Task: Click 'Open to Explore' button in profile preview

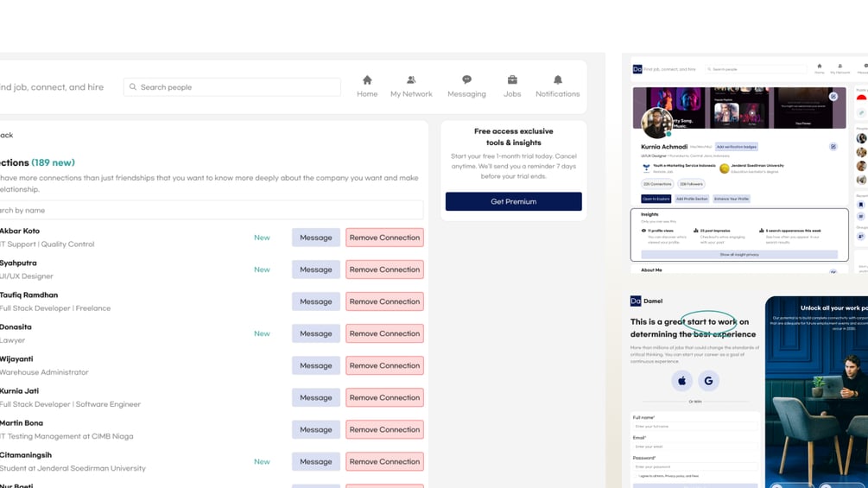Action: pos(656,199)
